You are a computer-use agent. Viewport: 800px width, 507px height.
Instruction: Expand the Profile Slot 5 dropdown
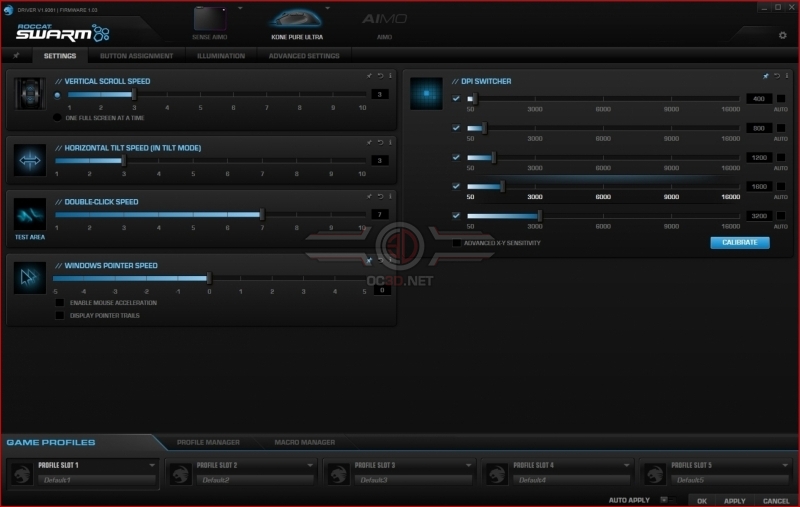coord(785,465)
